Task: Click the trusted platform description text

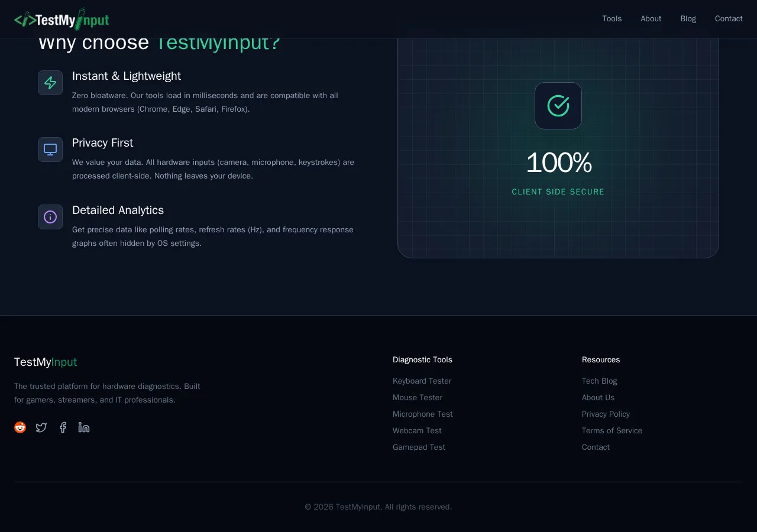Action: point(107,393)
